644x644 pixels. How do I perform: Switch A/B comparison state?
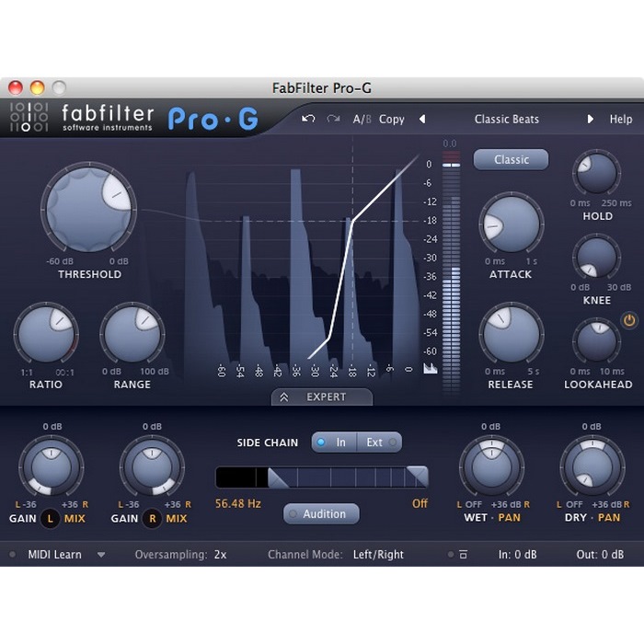click(x=362, y=119)
